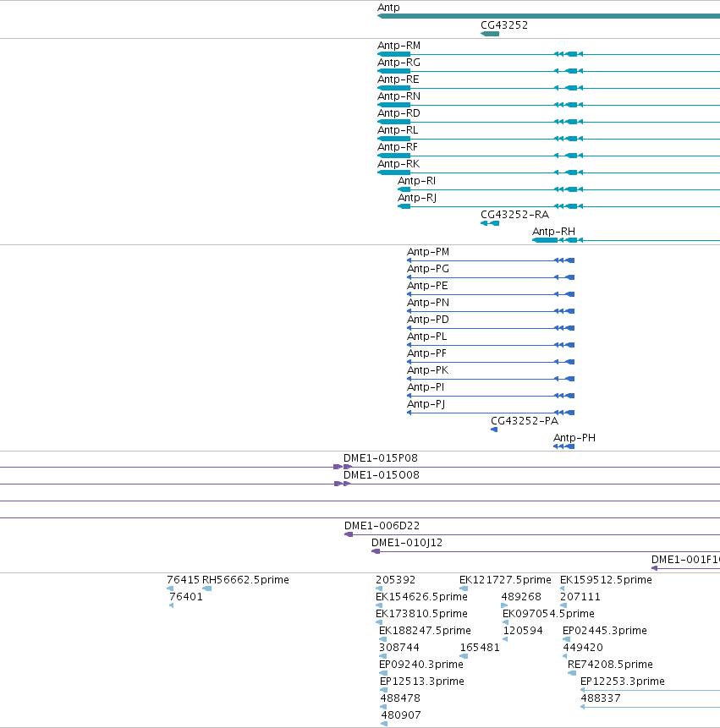Select the DME1-010J12 clone
Image resolution: width=720 pixels, height=728 pixels.
point(546,551)
